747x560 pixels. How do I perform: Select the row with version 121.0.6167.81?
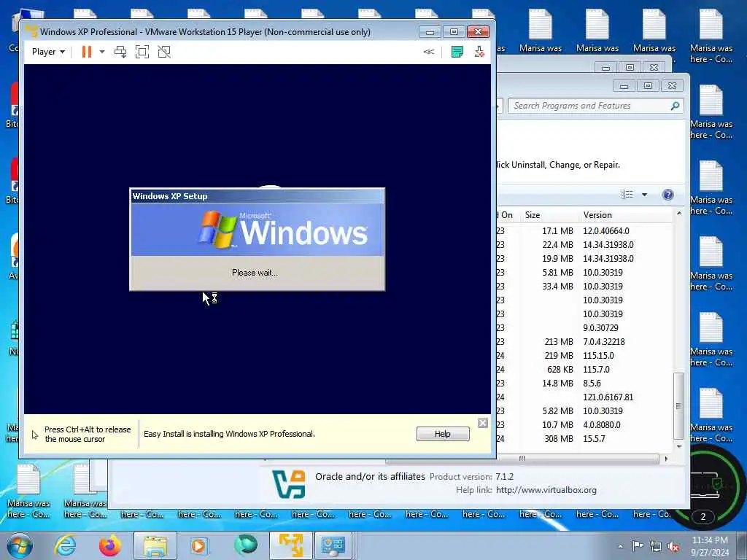coord(584,397)
